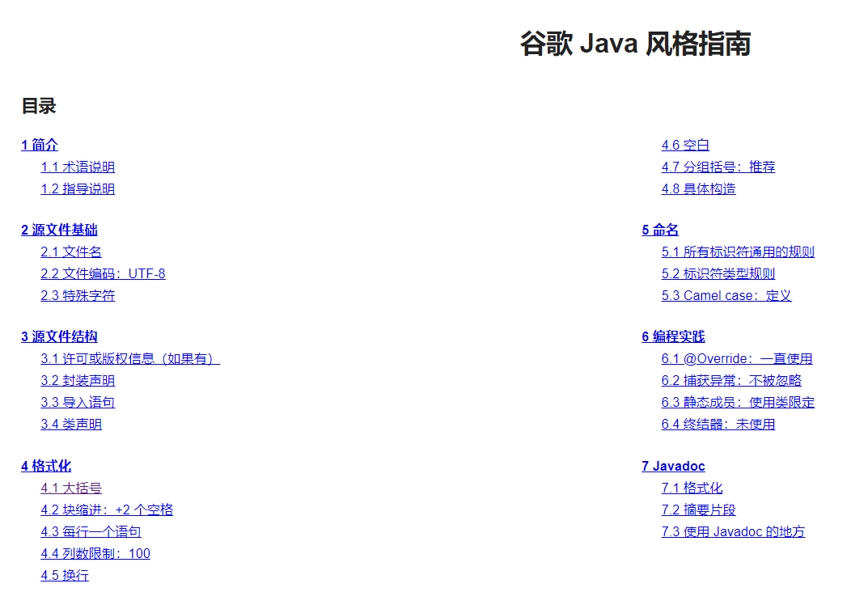Open '2.3 特殊字符' link
This screenshot has width=868, height=592.
(x=78, y=295)
